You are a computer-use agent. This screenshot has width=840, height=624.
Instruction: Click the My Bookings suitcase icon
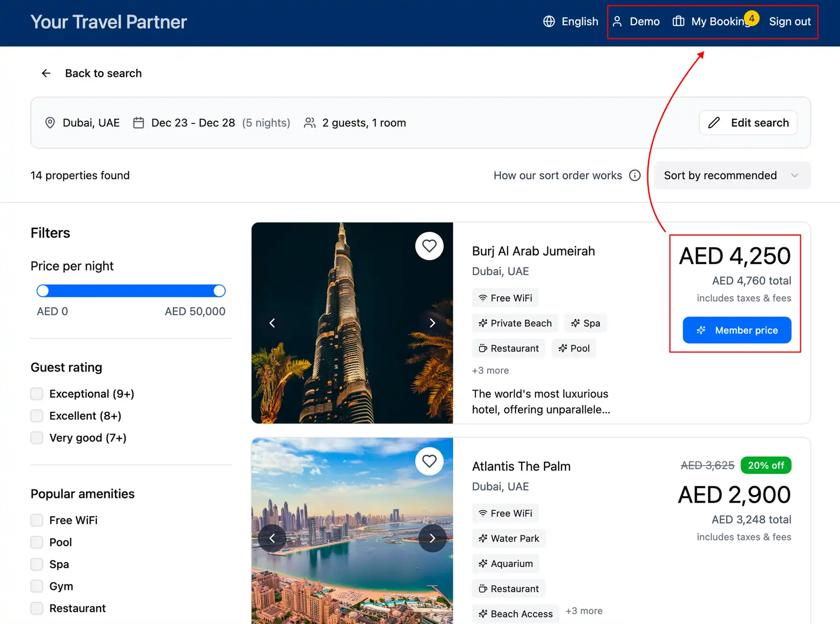(x=678, y=21)
